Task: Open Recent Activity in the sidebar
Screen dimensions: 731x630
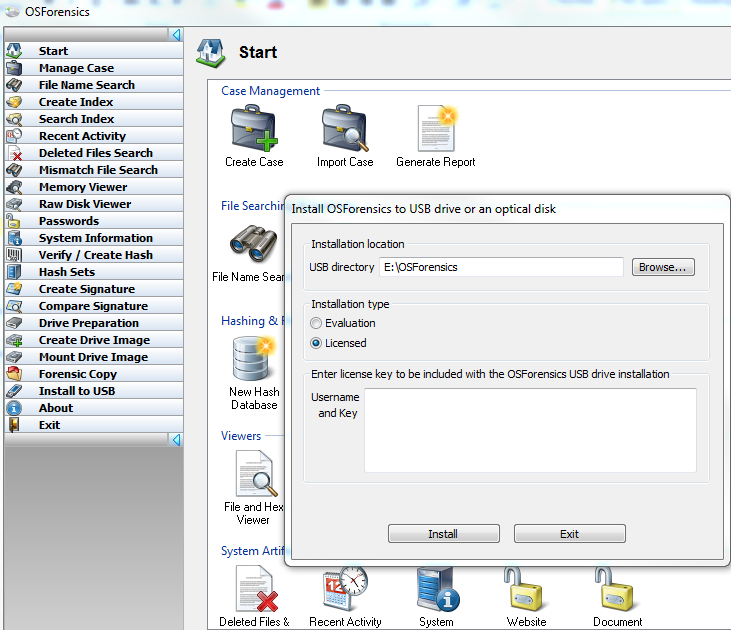Action: tap(94, 136)
